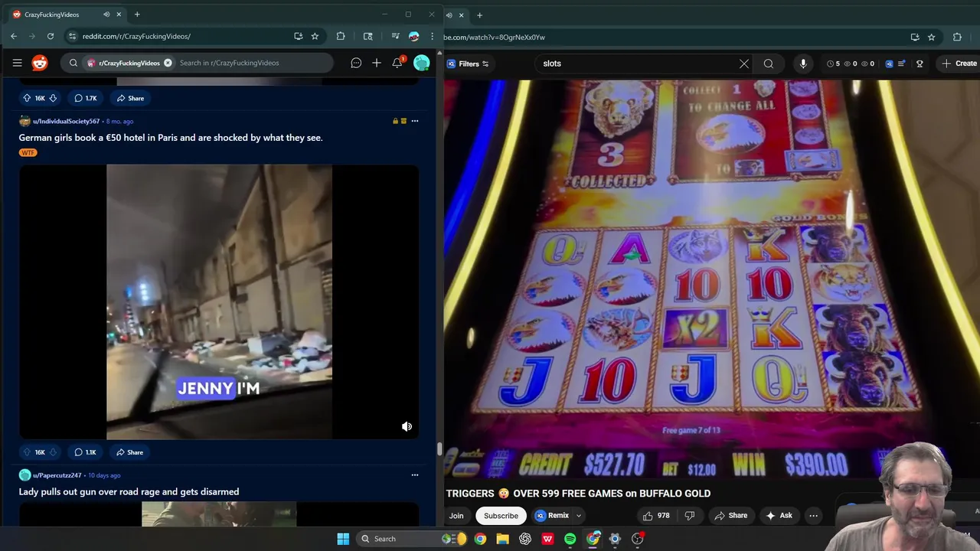Viewport: 980px width, 551px height.
Task: Open File Explorer from the taskbar
Action: (x=502, y=539)
